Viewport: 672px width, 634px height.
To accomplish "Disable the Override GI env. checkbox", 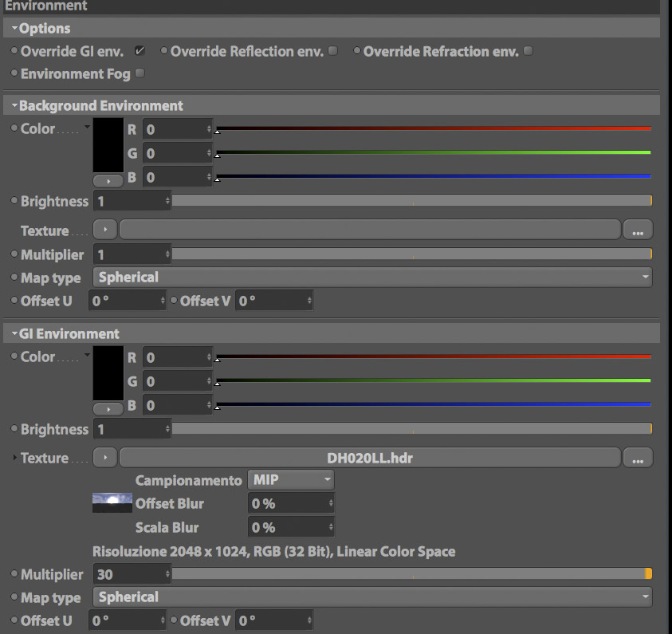I will [x=140, y=51].
